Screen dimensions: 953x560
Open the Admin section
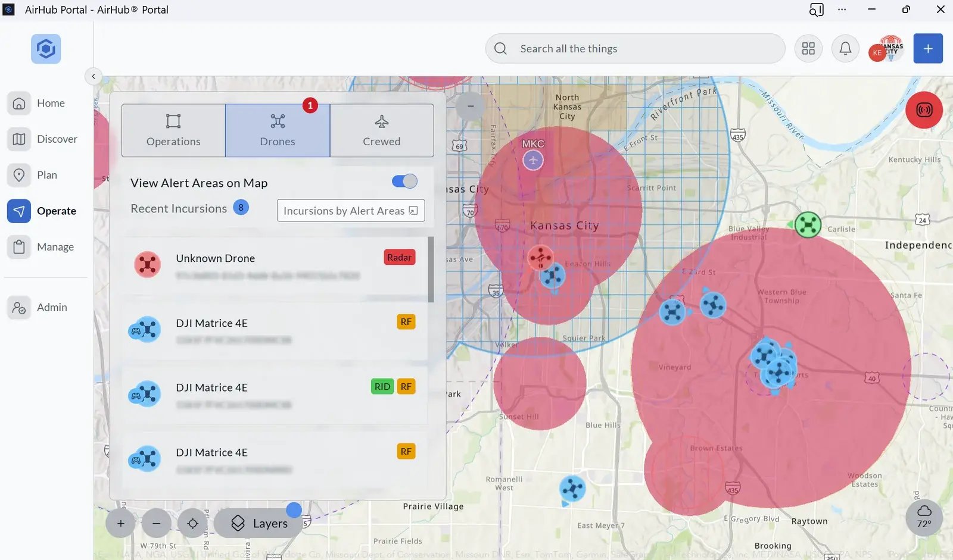point(45,307)
